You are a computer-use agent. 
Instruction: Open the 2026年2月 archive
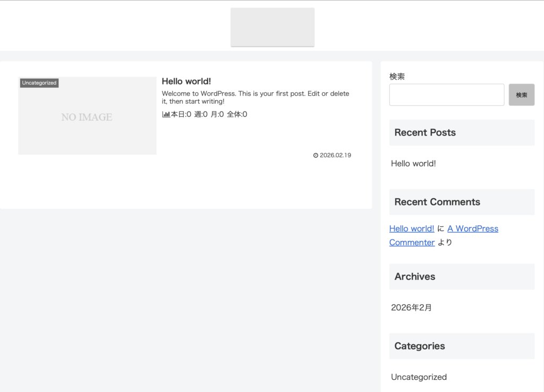pyautogui.click(x=411, y=308)
